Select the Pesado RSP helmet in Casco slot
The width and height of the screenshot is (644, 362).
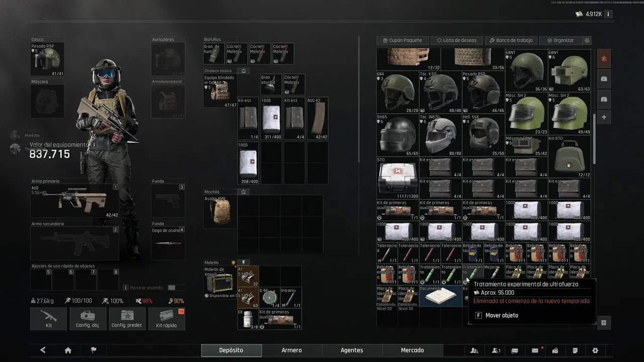point(47,59)
